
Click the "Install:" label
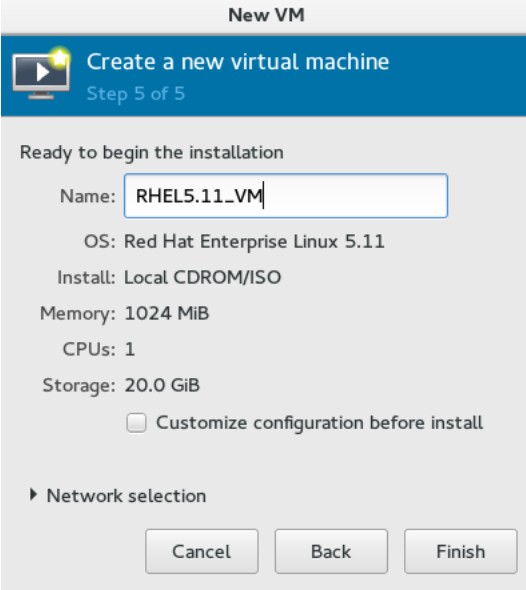86,277
